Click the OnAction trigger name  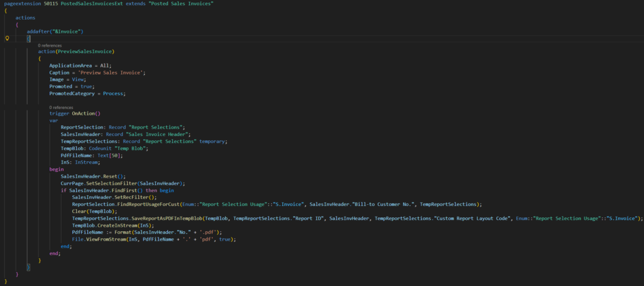click(x=86, y=113)
